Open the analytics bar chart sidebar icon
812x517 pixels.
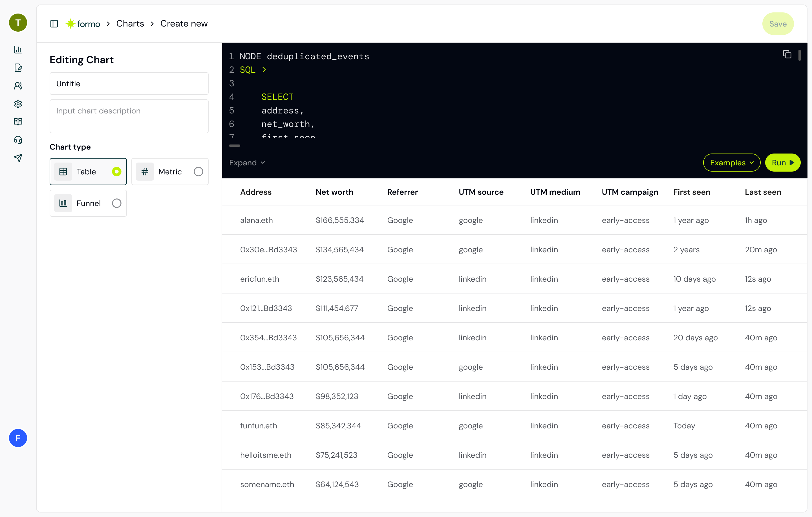pos(18,50)
